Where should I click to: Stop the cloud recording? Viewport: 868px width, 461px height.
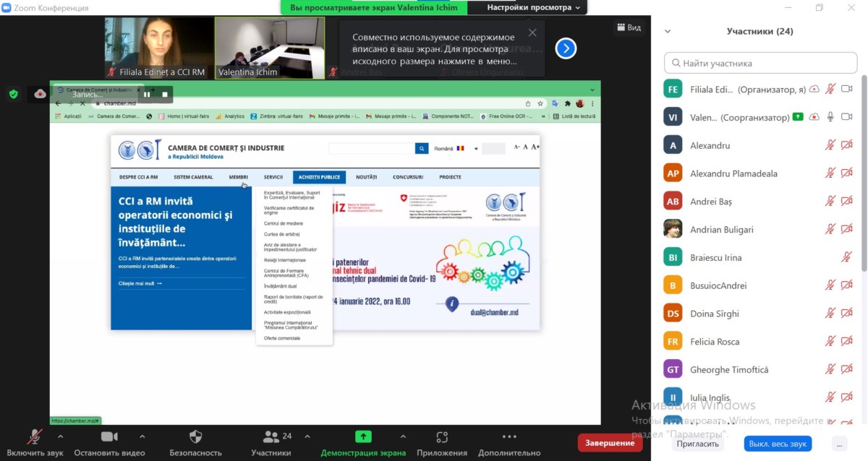165,94
